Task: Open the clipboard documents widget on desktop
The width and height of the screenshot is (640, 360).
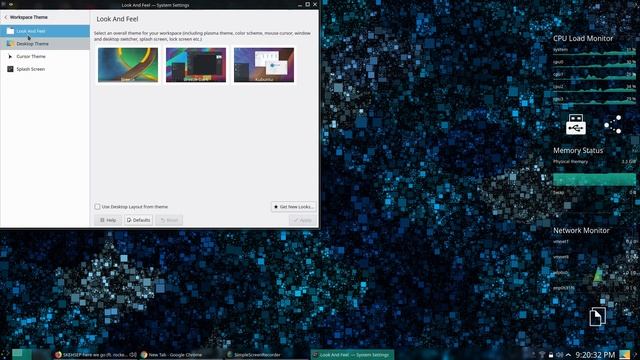Action: click(598, 316)
